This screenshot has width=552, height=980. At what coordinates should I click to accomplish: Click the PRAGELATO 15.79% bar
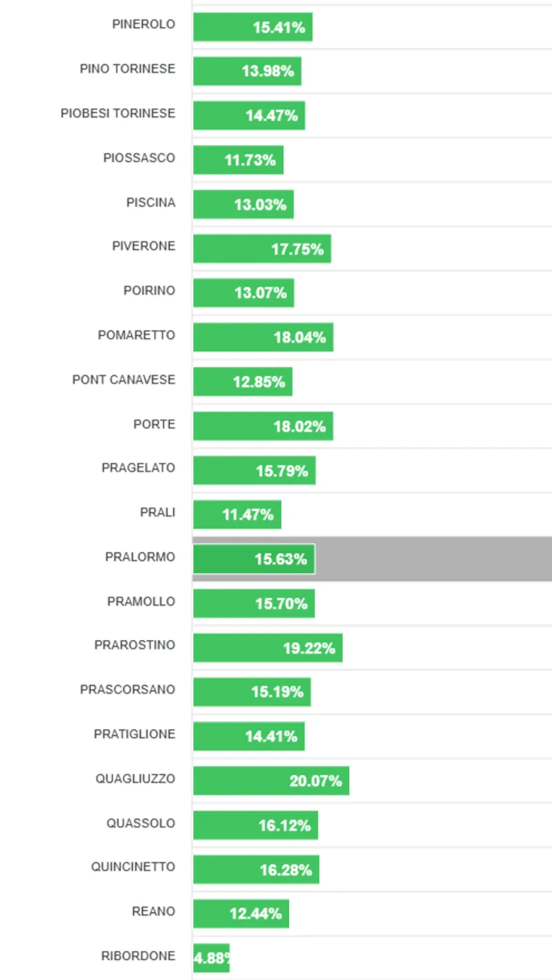click(x=254, y=470)
